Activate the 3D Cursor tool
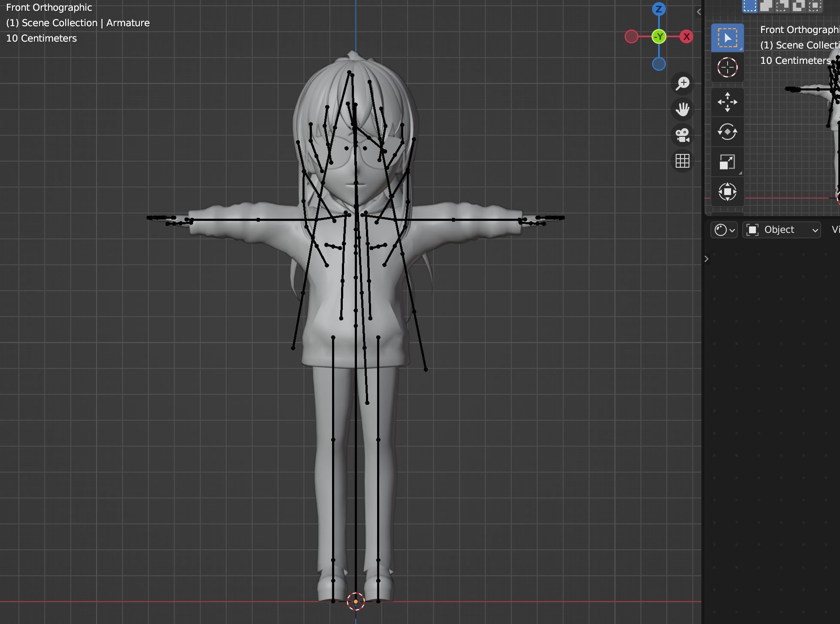 point(727,68)
